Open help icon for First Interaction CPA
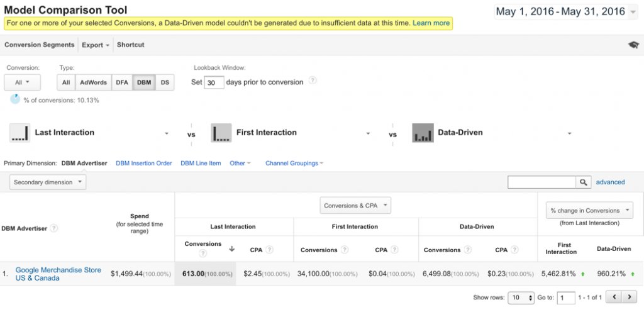Viewport: 644px width, 312px height. click(x=394, y=250)
